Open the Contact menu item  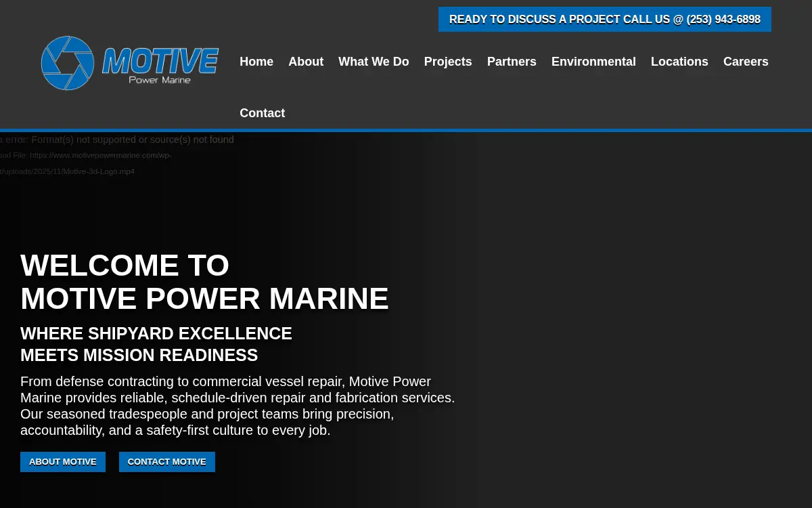click(x=263, y=113)
